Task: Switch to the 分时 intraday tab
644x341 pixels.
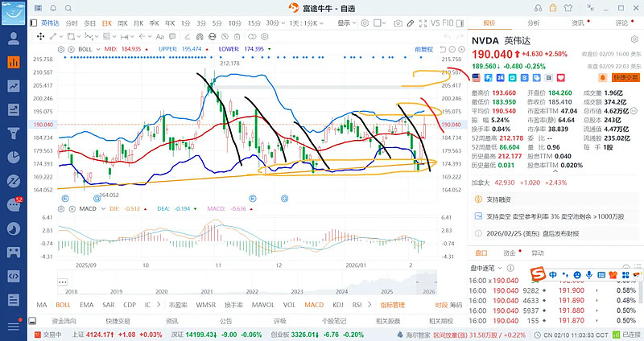Action: [72, 23]
